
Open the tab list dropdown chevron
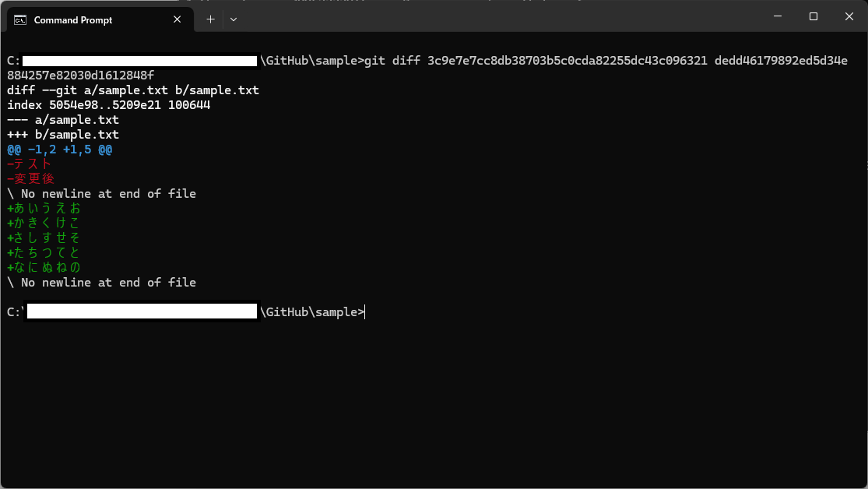[x=233, y=19]
